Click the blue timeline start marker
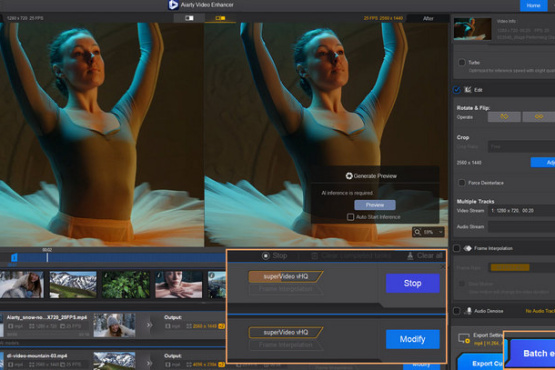 click(x=14, y=257)
